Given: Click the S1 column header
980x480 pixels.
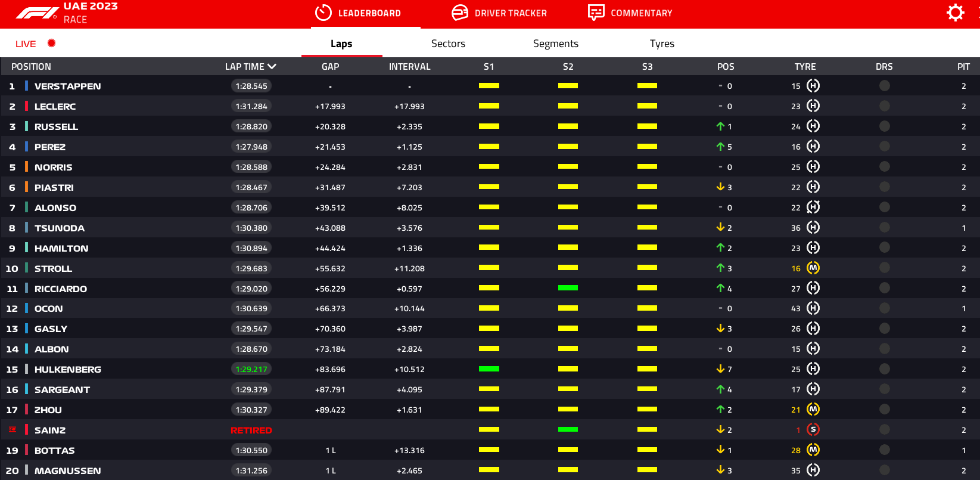Looking at the screenshot, I should pos(489,67).
